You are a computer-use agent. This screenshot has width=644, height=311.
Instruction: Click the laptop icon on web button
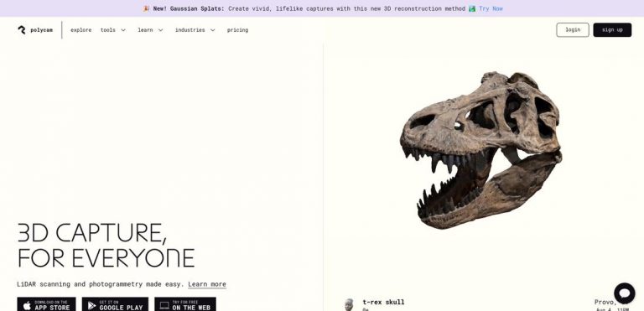click(164, 305)
